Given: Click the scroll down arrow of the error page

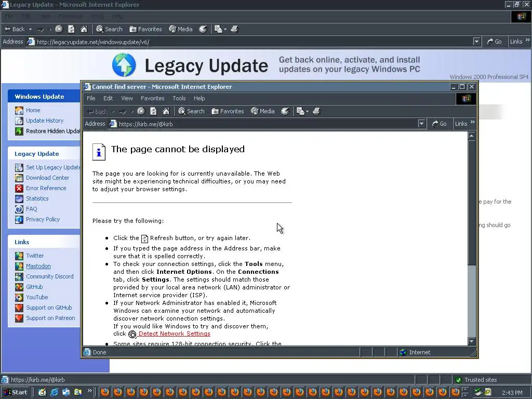Looking at the screenshot, I should click(471, 341).
